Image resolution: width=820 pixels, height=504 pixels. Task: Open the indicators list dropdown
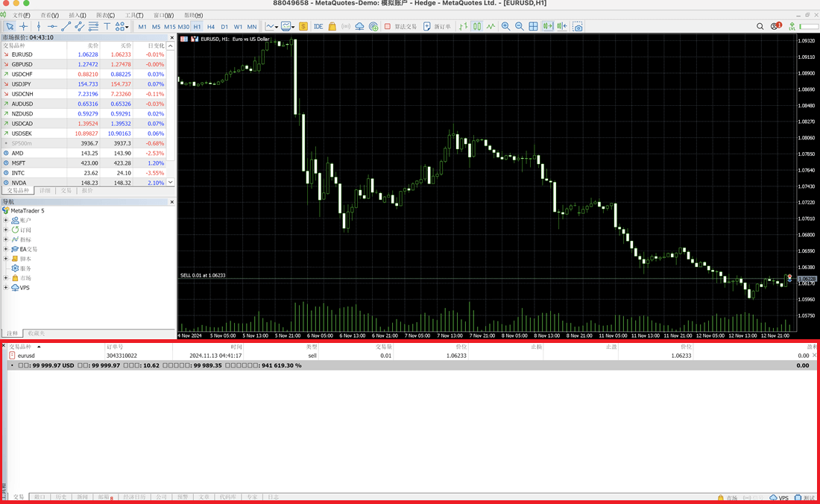271,27
